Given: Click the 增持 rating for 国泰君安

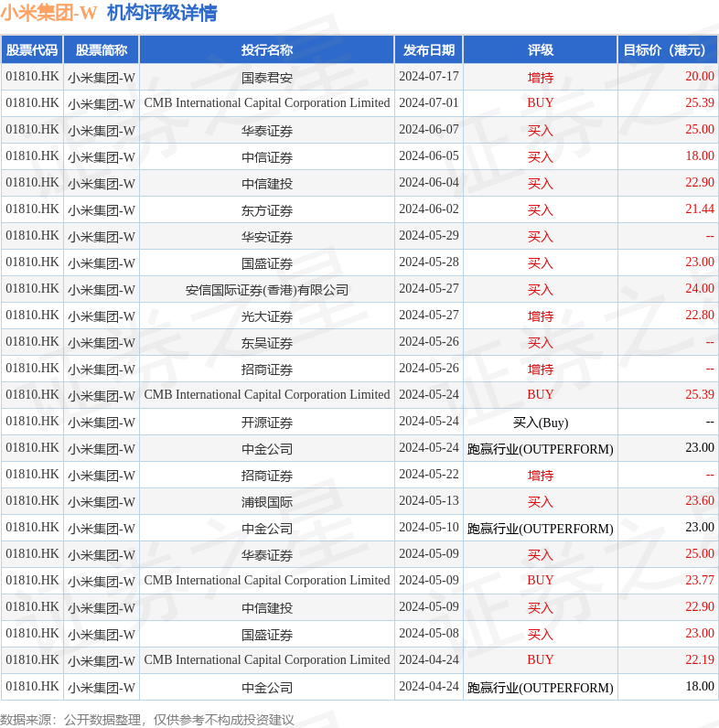Looking at the screenshot, I should [x=541, y=77].
